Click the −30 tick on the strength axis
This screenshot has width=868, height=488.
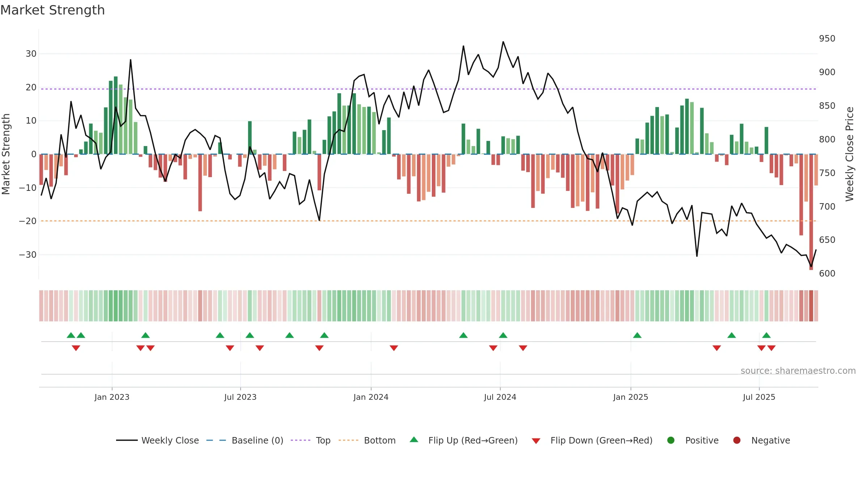[x=28, y=254]
